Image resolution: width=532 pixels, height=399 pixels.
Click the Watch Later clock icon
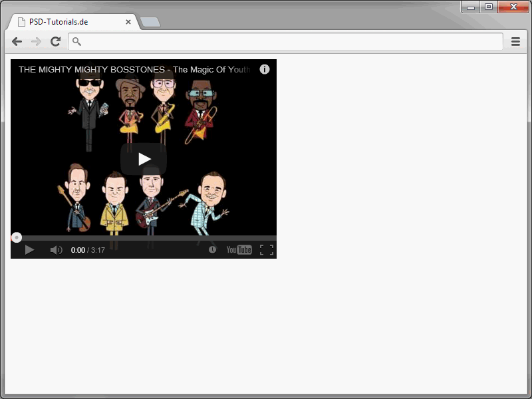(212, 250)
